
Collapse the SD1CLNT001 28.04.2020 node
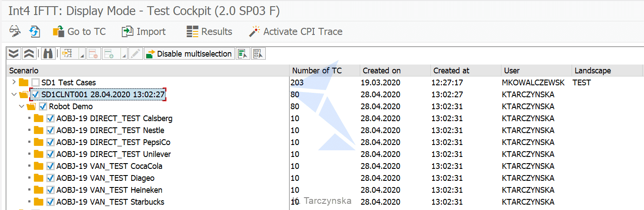[x=14, y=95]
